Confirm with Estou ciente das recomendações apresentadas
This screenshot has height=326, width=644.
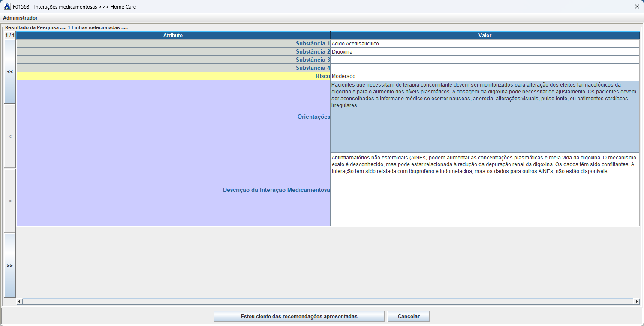tap(299, 317)
